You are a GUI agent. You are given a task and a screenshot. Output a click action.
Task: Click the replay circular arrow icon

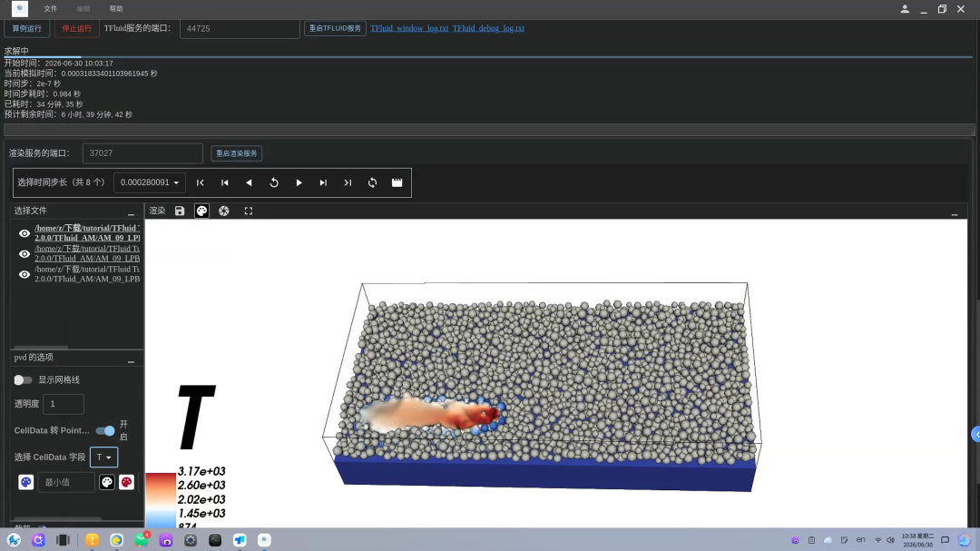point(274,182)
